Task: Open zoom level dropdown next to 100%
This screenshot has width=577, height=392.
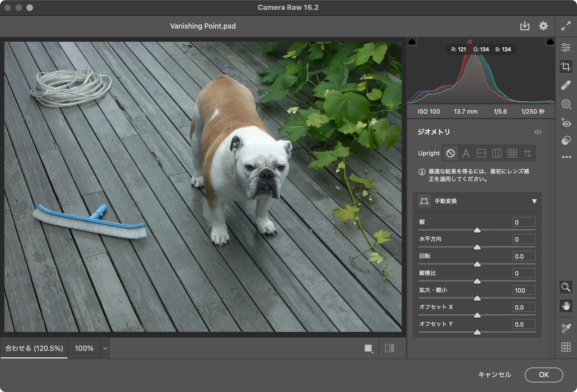Action: 105,348
